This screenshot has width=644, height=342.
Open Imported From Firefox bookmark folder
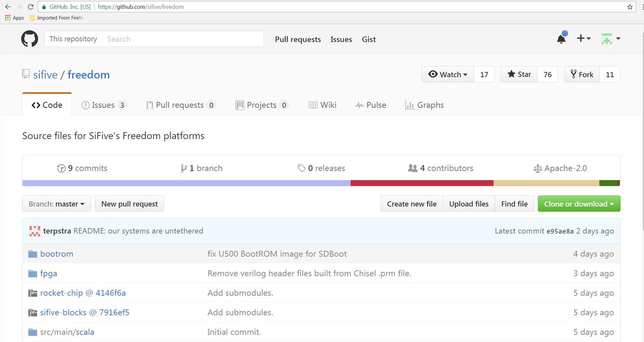(x=56, y=18)
